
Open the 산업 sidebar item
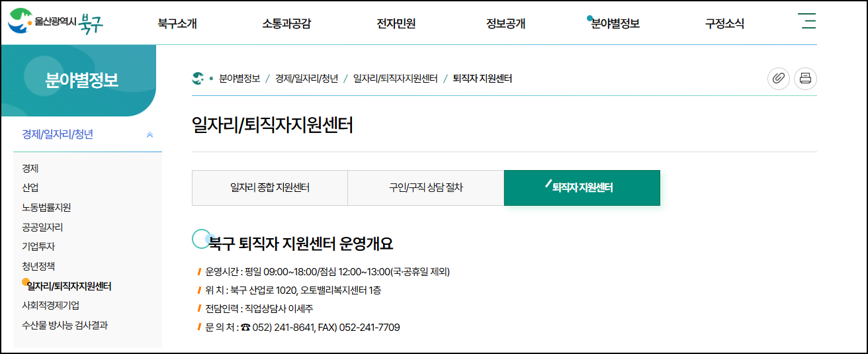30,188
